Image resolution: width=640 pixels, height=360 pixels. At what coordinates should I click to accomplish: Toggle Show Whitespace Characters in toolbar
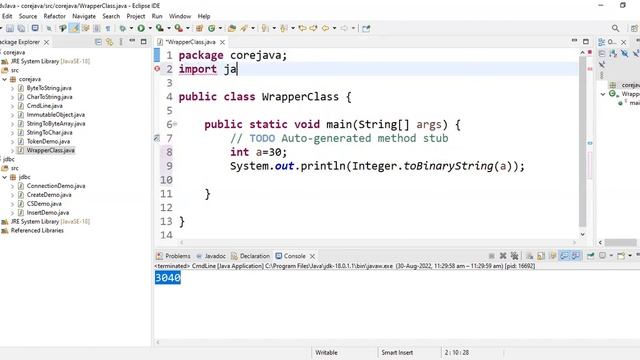108,28
